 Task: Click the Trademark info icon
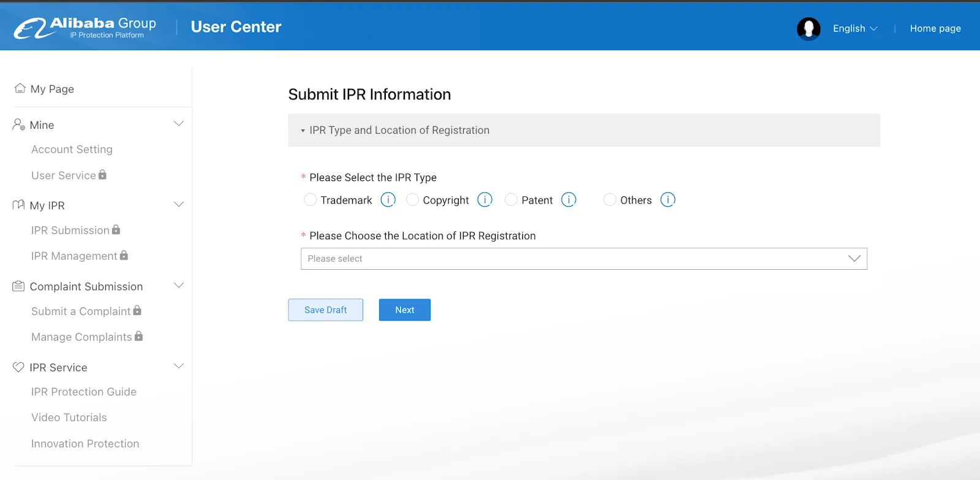[x=388, y=200]
